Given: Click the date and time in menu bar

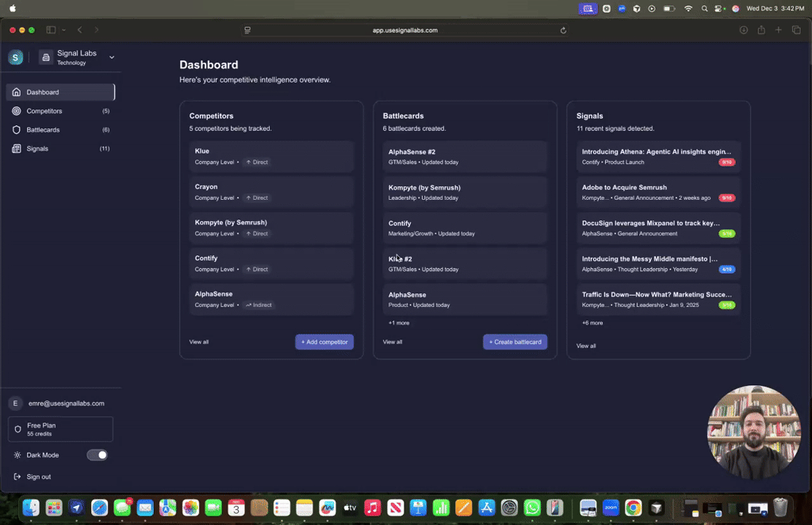Looking at the screenshot, I should [x=776, y=8].
